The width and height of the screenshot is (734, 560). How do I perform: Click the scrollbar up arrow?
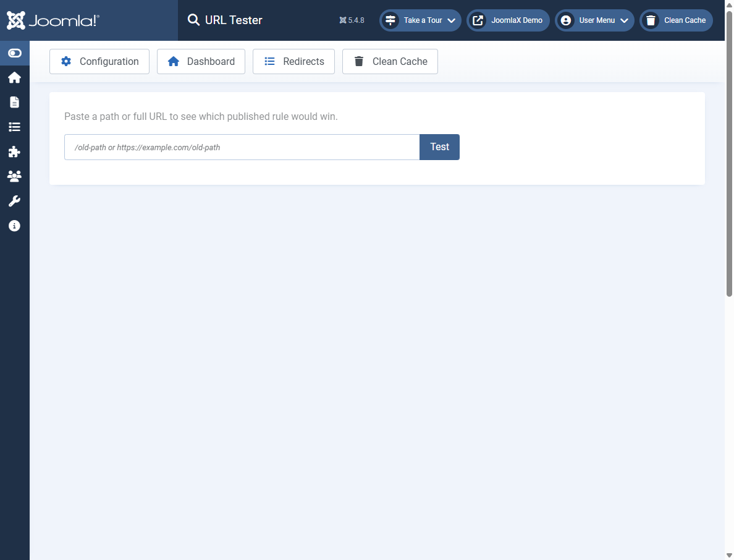coord(729,4)
